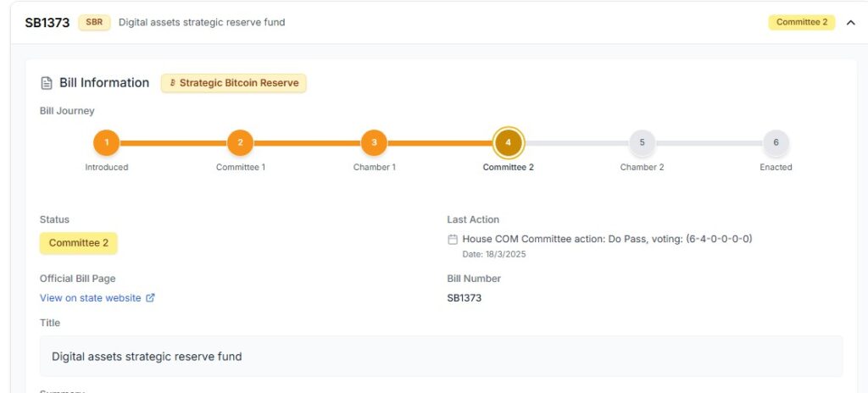Click the external link icon beside View on state website

[x=150, y=298]
